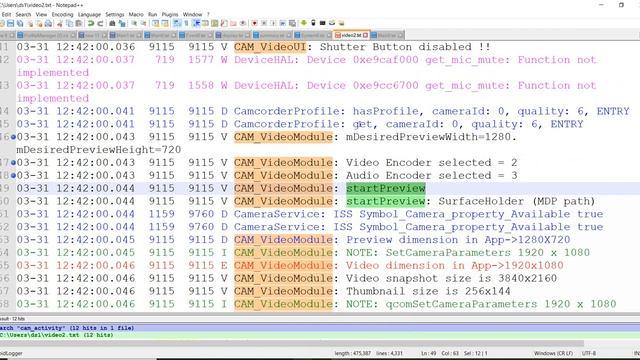Image resolution: width=640 pixels, height=360 pixels.
Task: Click the Paste toolbar icon
Action: click(x=78, y=23)
